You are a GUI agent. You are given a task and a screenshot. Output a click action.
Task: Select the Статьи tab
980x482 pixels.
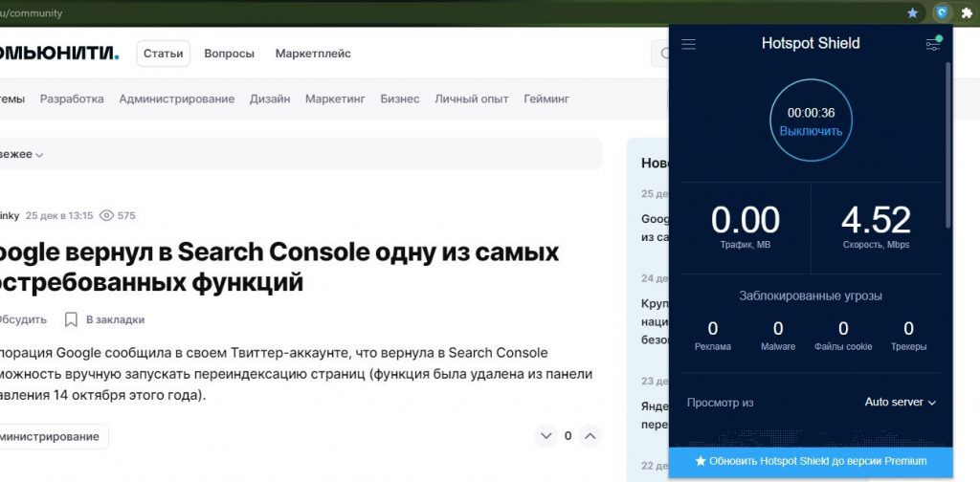click(163, 54)
